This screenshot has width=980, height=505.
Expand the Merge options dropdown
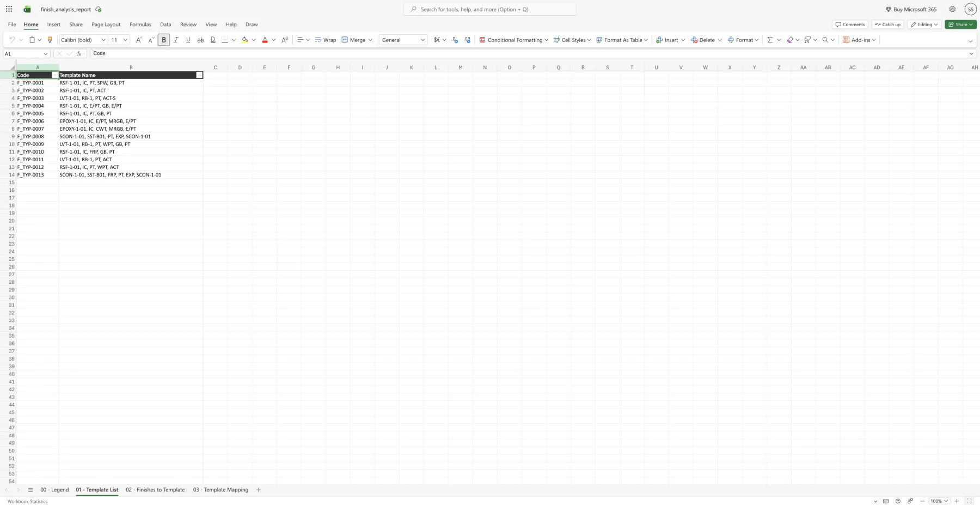click(x=370, y=40)
